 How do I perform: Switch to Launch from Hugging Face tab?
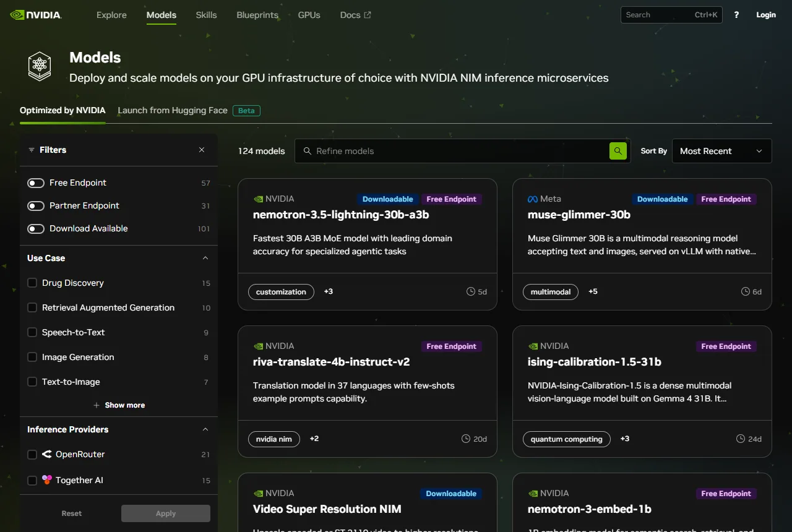tap(173, 110)
